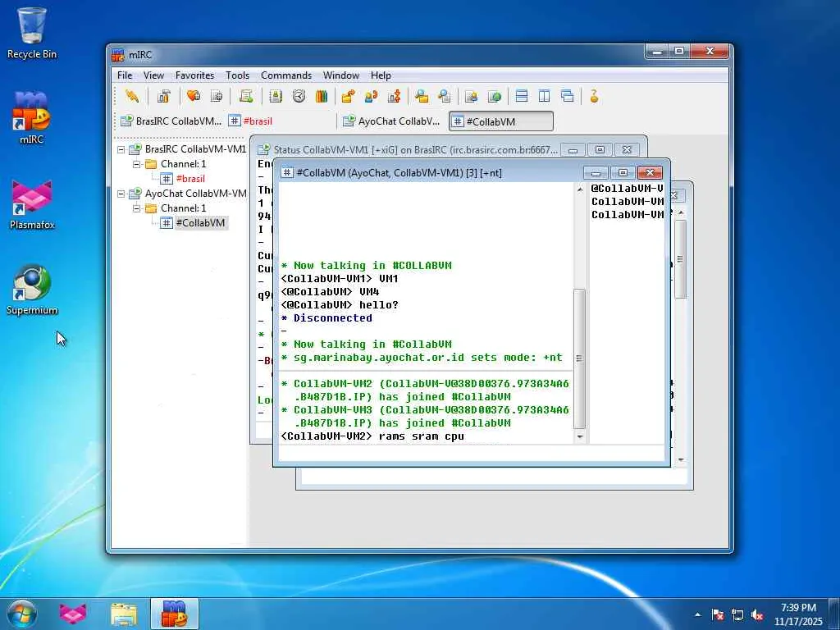Screen dimensions: 840x630
Task: Click the chat scrollbar down arrow in #CollabVM
Action: pos(580,437)
